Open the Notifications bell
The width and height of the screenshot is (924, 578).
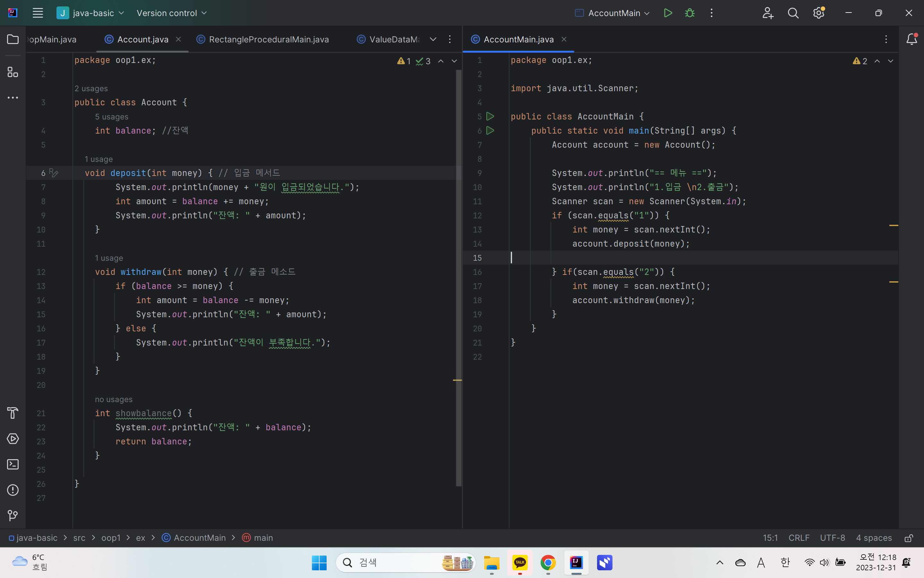[x=911, y=39]
